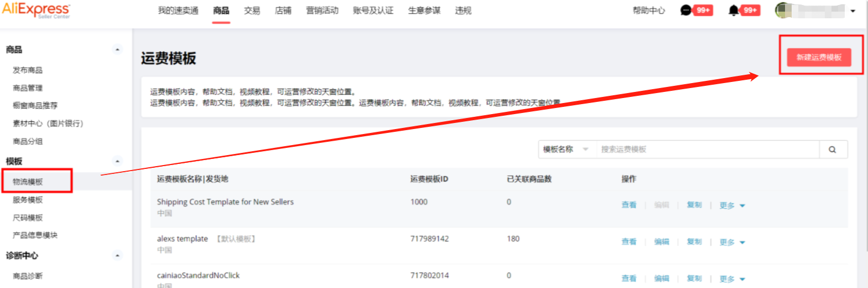Image resolution: width=868 pixels, height=288 pixels.
Task: Click the alexs template name
Action: (183, 239)
